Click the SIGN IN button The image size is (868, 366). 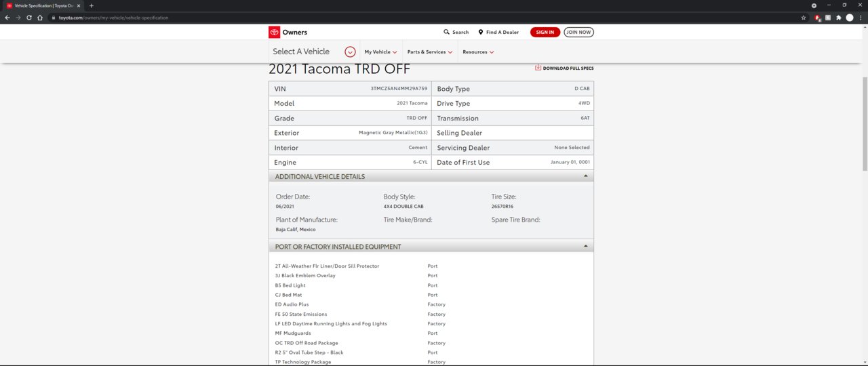[x=545, y=32]
